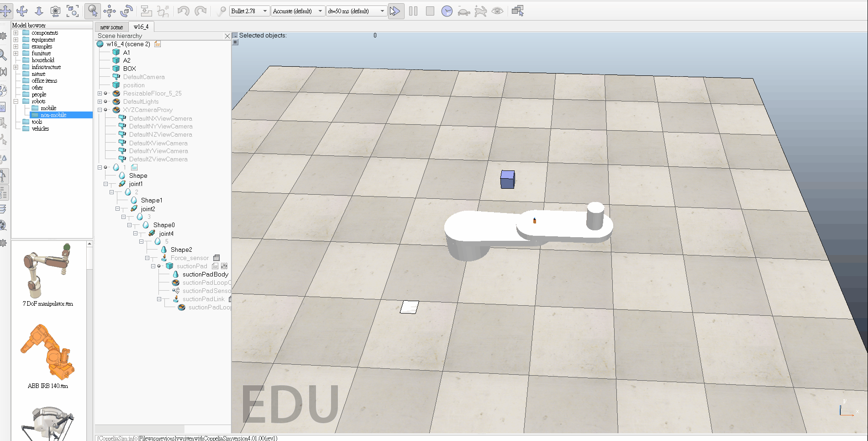Screen dimensions: 868x441
Task: Select the camera rotate tool
Action: pyautogui.click(x=22, y=11)
